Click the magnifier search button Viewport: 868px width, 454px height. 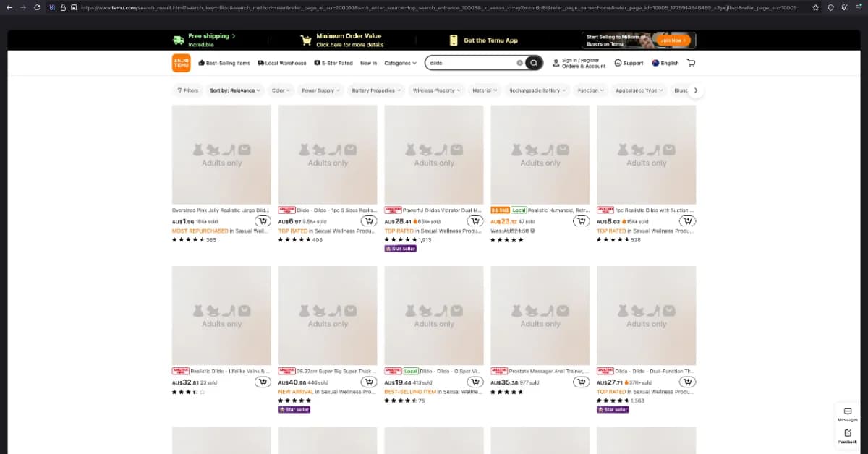(x=534, y=63)
